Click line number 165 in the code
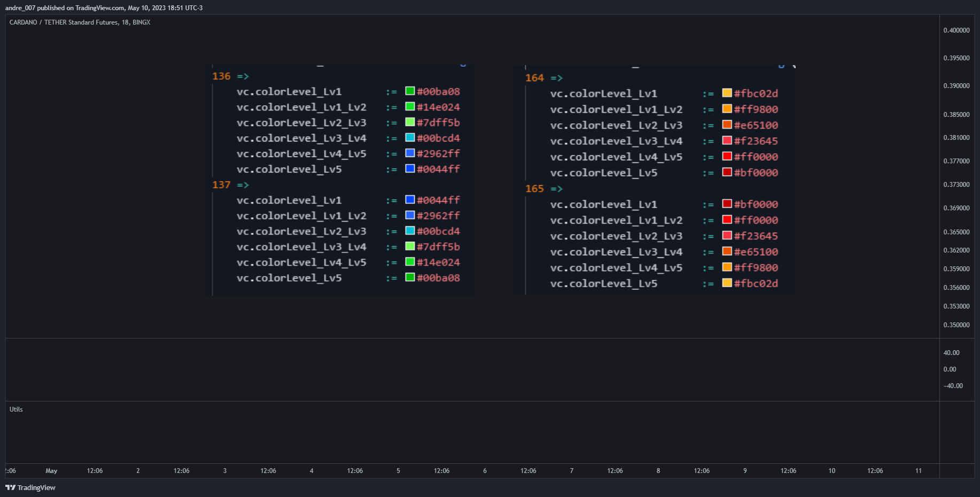 tap(534, 189)
